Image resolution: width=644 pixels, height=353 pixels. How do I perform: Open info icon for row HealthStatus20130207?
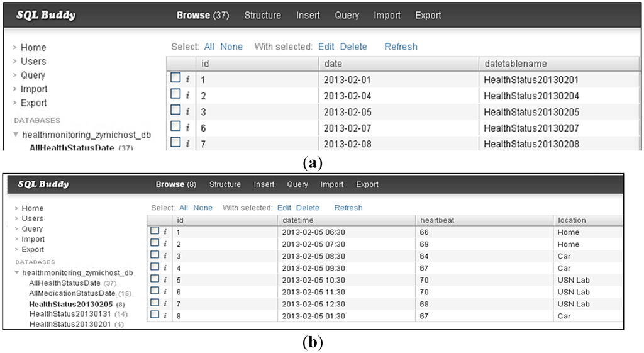[x=187, y=128]
